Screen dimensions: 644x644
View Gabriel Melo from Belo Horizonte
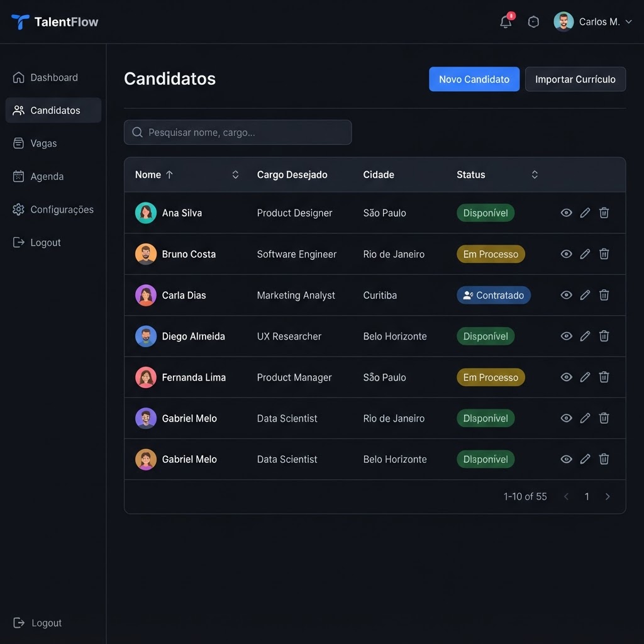pos(566,459)
